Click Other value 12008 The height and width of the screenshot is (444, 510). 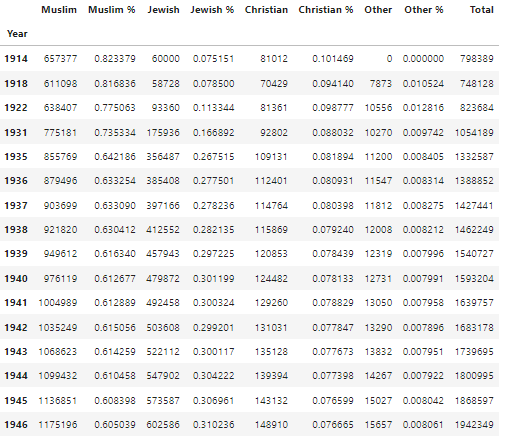coord(378,230)
